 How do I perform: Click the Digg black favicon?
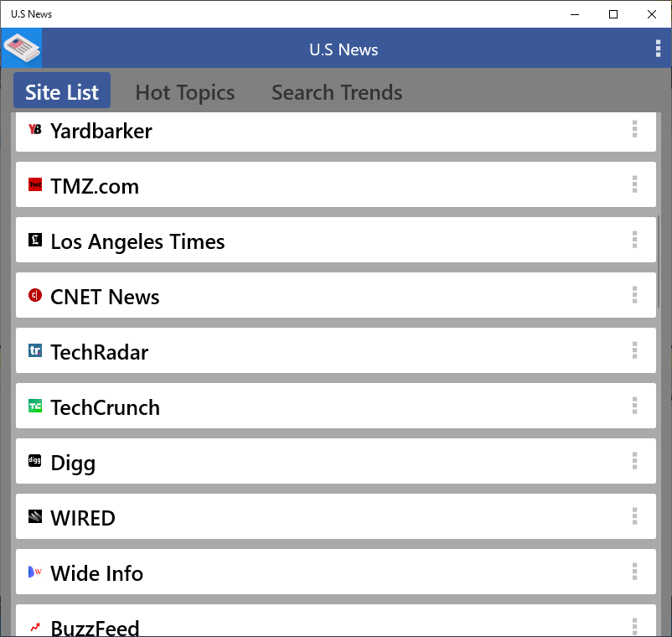(35, 461)
